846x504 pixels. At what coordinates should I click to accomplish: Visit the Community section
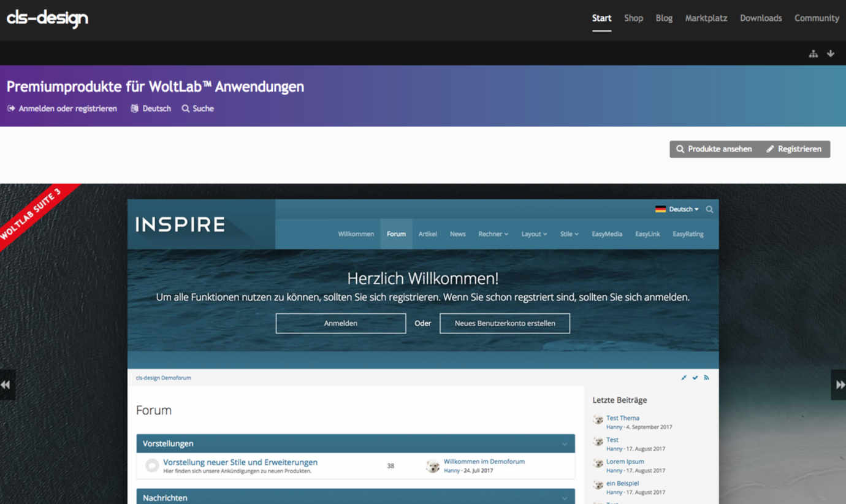tap(817, 18)
